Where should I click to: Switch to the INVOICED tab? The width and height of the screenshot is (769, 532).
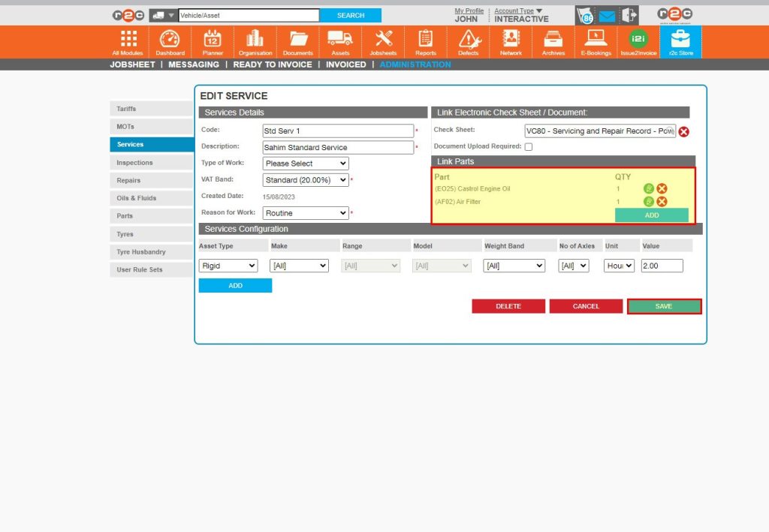click(345, 65)
